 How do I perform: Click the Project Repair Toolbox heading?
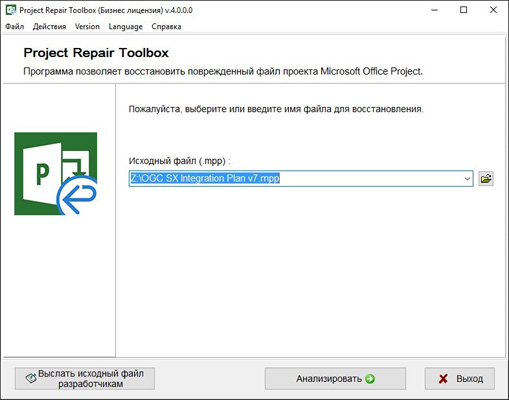pos(96,53)
